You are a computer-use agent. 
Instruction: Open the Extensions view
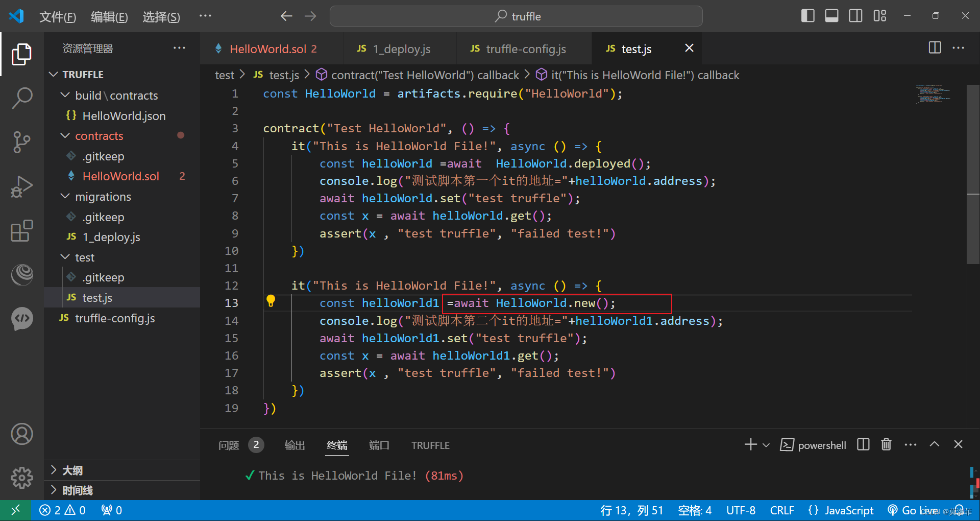click(x=21, y=231)
